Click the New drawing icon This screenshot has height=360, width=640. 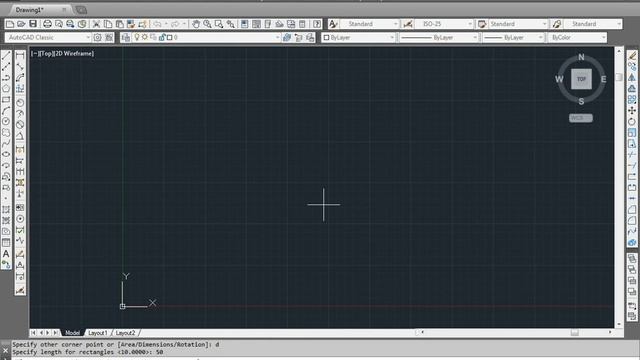pos(10,24)
